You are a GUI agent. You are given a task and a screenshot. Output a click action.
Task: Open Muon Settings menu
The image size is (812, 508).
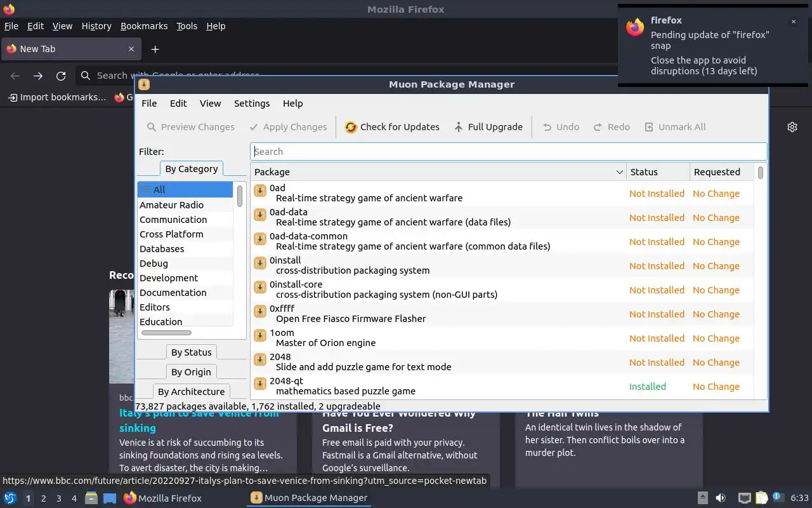(x=252, y=104)
